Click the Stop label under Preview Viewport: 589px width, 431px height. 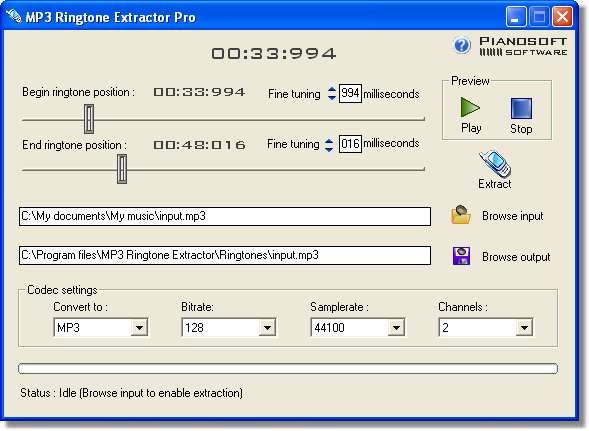click(x=521, y=129)
